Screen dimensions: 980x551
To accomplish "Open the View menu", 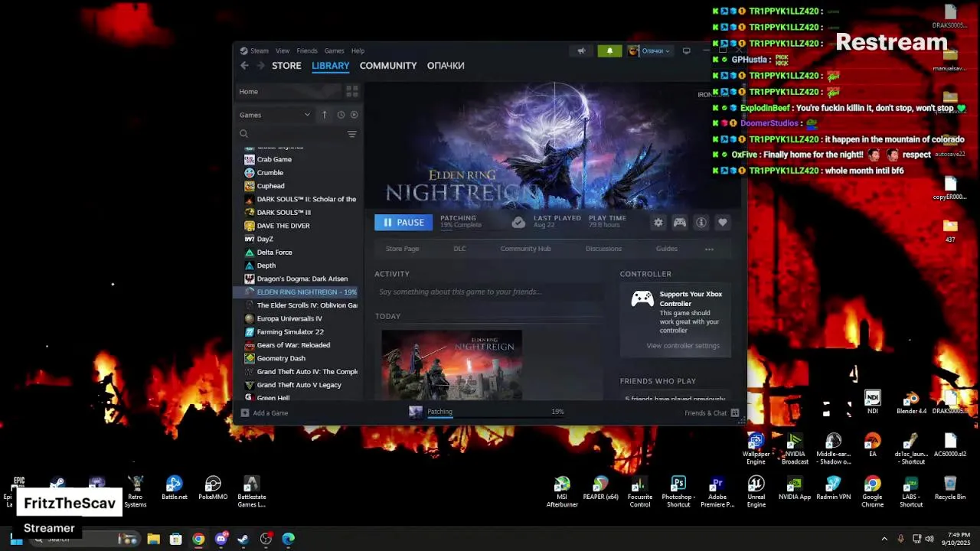I will [x=283, y=51].
